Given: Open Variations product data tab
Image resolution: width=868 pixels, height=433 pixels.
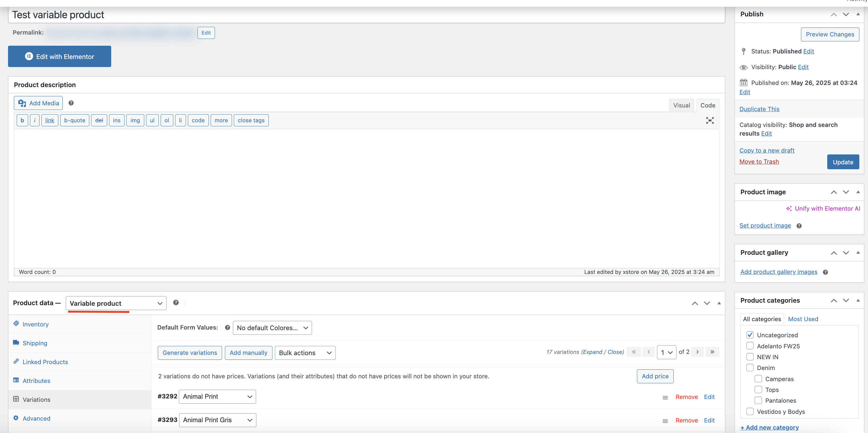Looking at the screenshot, I should pos(36,400).
